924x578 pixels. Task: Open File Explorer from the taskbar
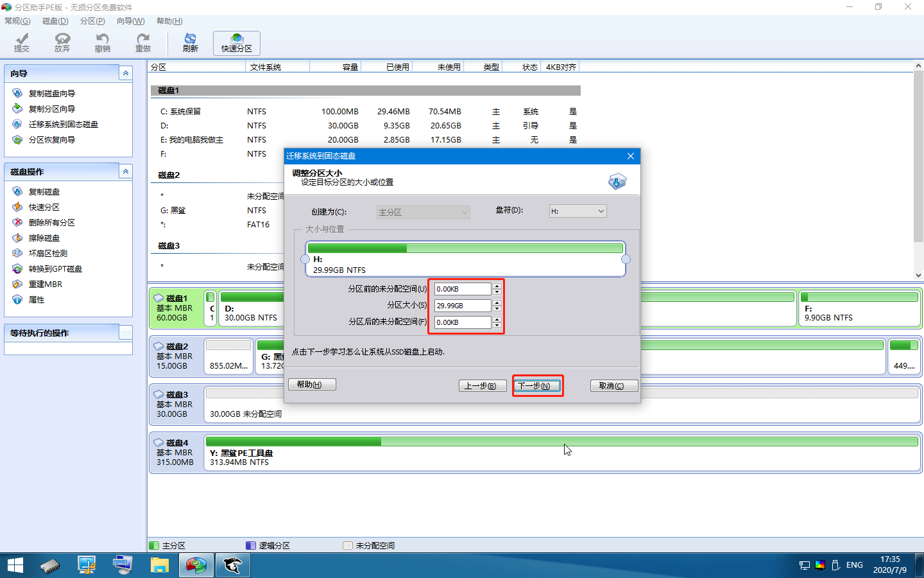tap(159, 565)
